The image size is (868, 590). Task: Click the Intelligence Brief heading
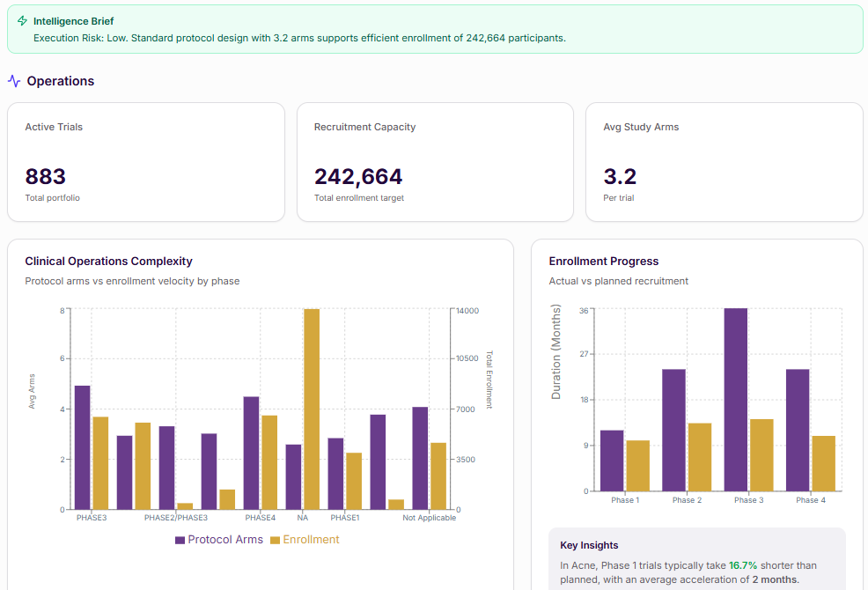point(73,21)
